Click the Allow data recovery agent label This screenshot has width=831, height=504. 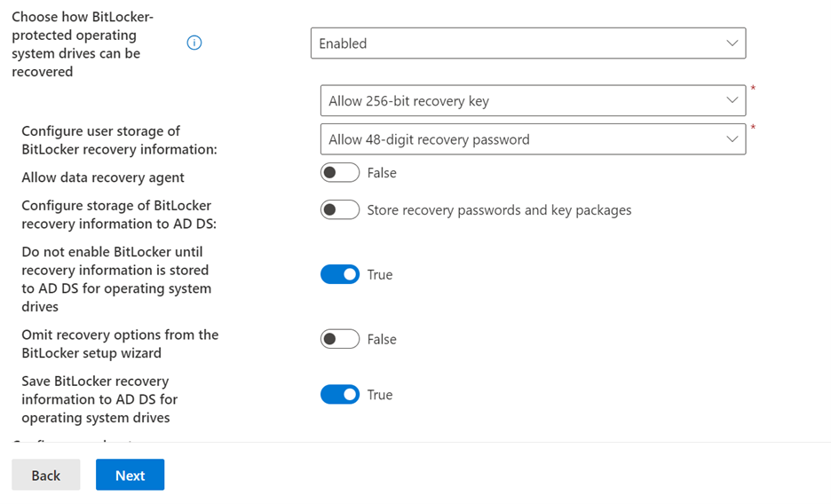tap(103, 177)
